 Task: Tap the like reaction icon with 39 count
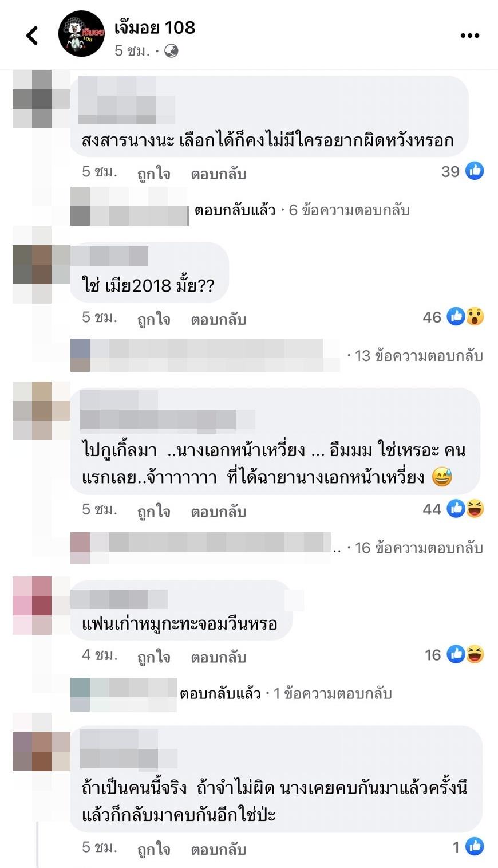pos(475,171)
